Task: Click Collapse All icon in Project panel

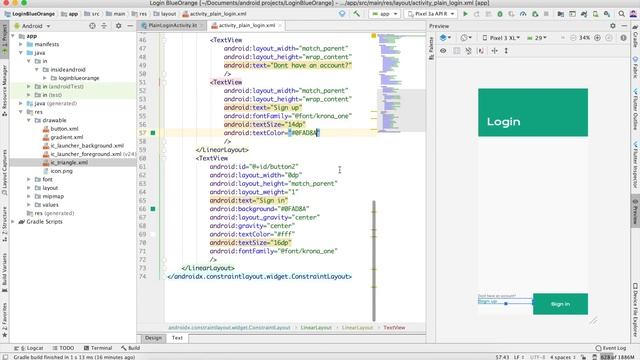Action: [104, 26]
